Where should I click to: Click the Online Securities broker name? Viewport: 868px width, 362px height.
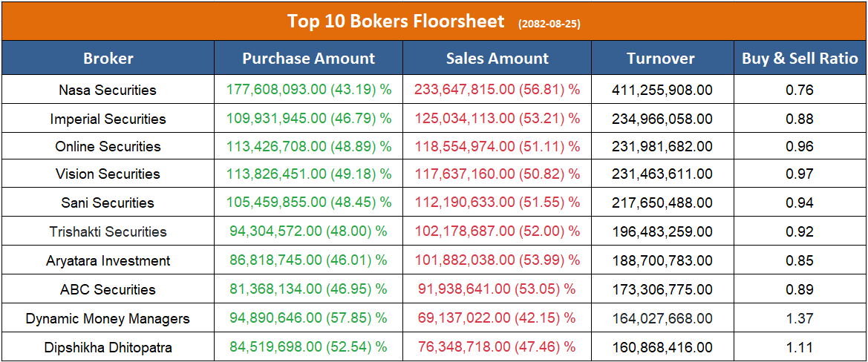coord(108,147)
